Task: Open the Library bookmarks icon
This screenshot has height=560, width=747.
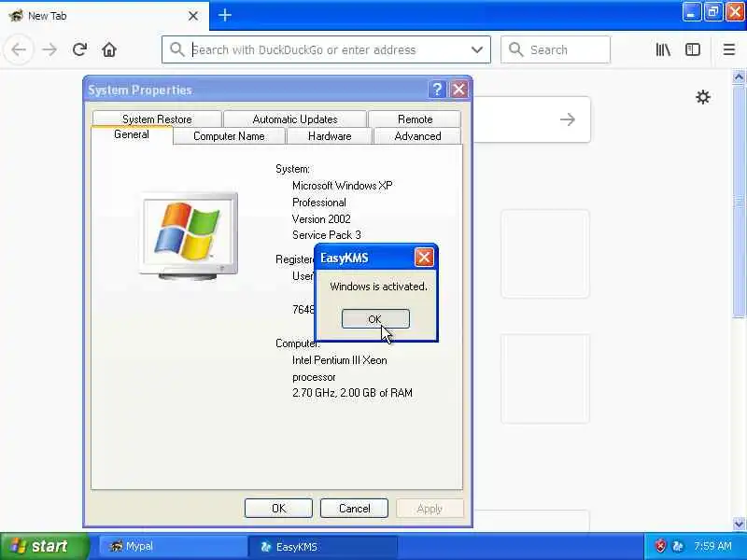Action: pos(663,49)
